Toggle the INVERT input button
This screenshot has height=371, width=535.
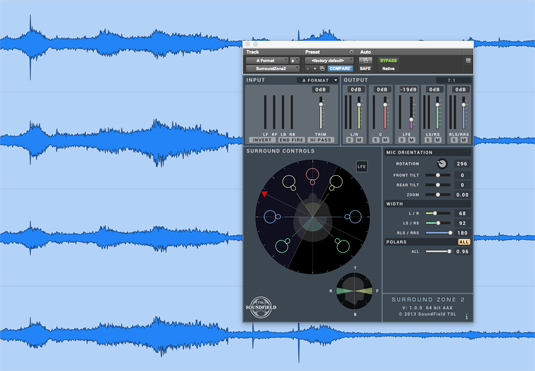click(x=262, y=140)
